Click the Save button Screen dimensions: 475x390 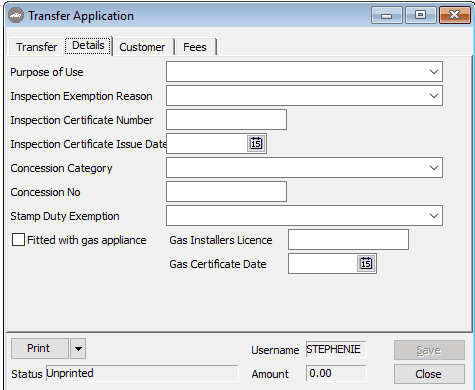coord(429,350)
